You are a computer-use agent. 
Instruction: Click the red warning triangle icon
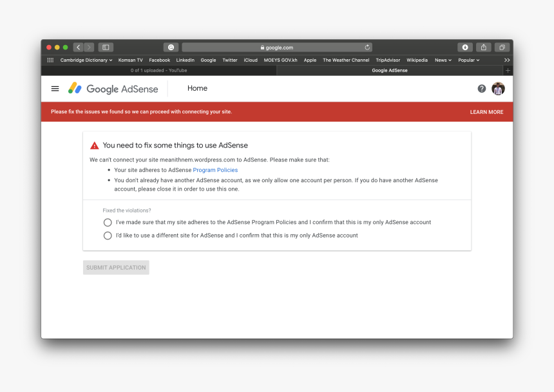click(x=94, y=145)
